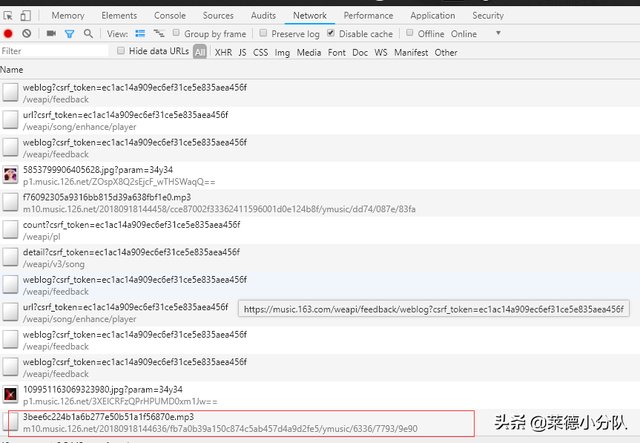Viewport: 640px width, 443px height.
Task: Toggle the blue filter funnel icon
Action: pos(69,34)
